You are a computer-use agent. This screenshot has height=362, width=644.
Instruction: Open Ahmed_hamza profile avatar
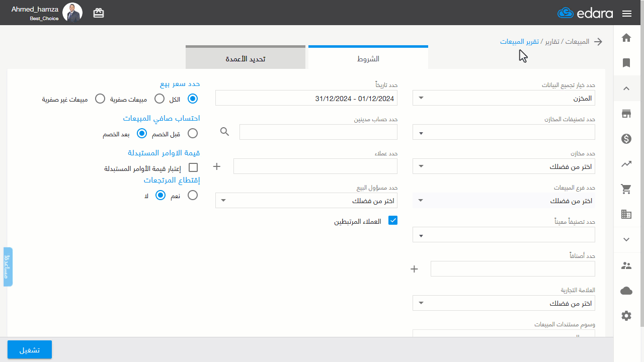(72, 13)
